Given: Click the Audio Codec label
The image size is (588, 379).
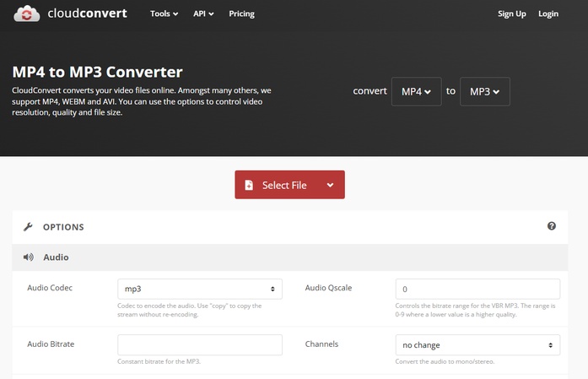Looking at the screenshot, I should pos(50,288).
